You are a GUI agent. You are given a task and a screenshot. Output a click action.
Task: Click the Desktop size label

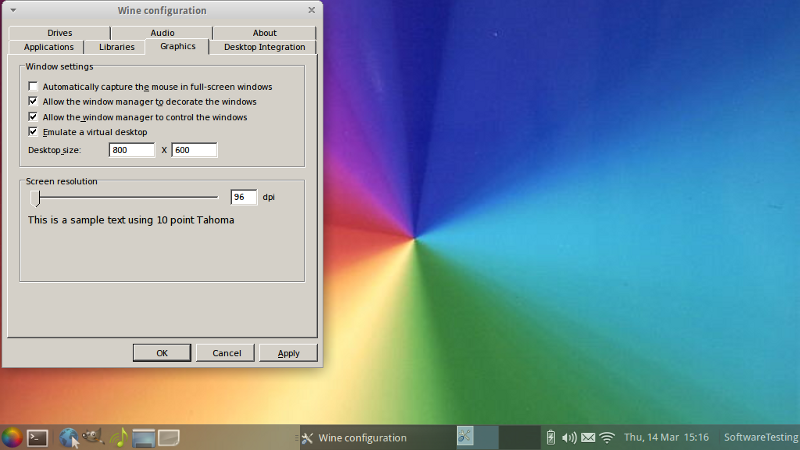pos(55,150)
